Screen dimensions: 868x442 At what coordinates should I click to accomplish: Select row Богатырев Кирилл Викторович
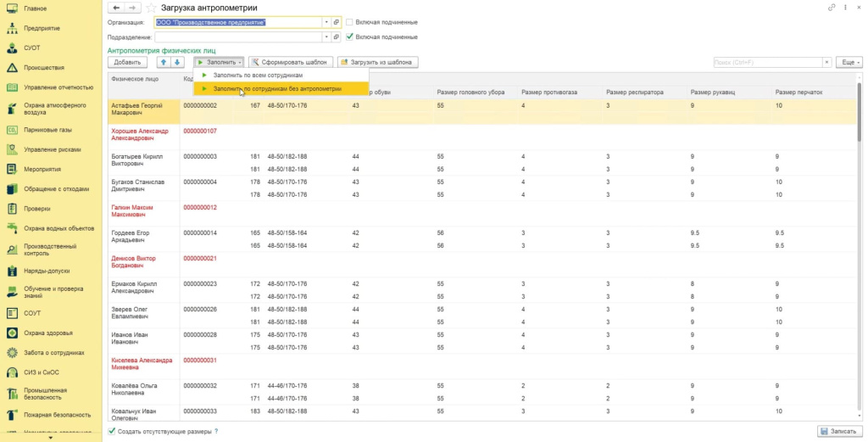(x=481, y=163)
